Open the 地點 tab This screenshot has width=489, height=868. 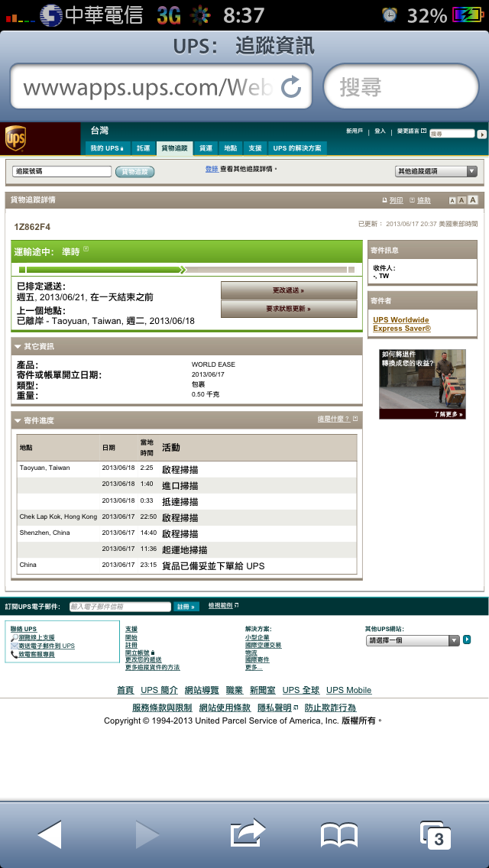(231, 148)
